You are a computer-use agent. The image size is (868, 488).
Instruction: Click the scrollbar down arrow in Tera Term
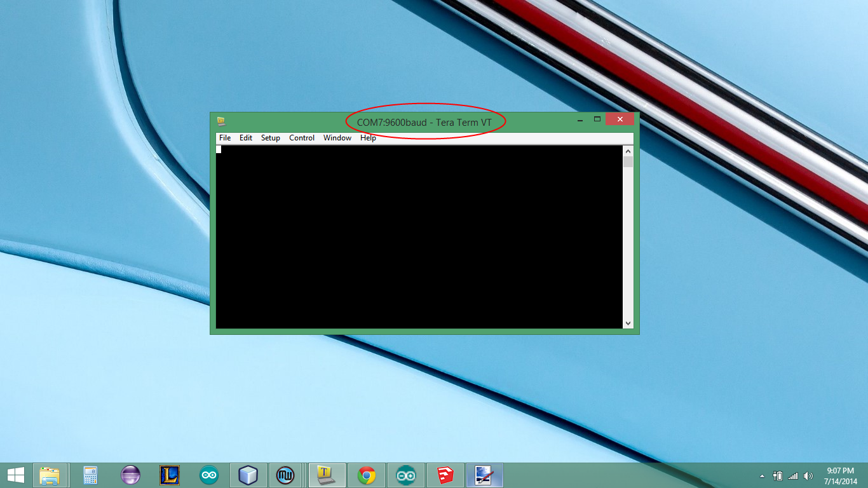628,323
